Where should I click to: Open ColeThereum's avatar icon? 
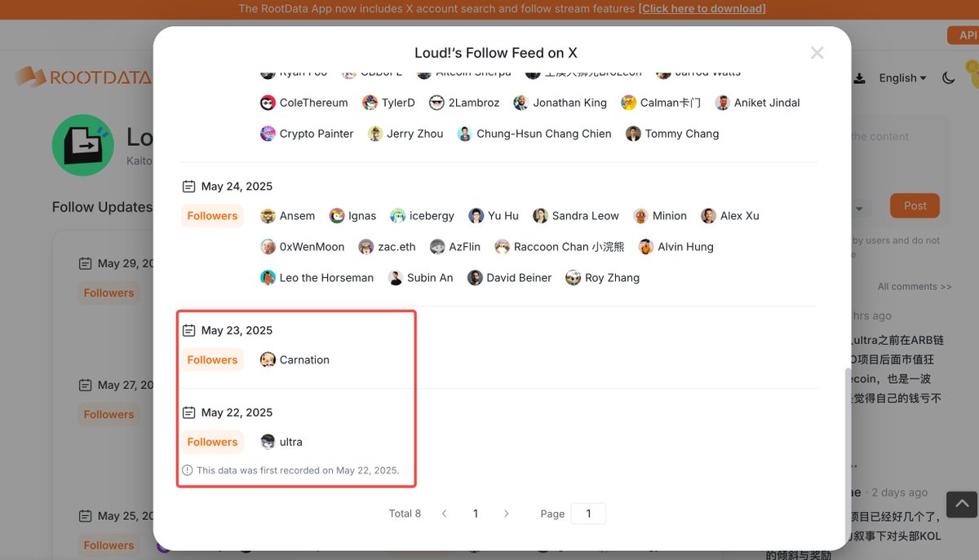(x=268, y=103)
